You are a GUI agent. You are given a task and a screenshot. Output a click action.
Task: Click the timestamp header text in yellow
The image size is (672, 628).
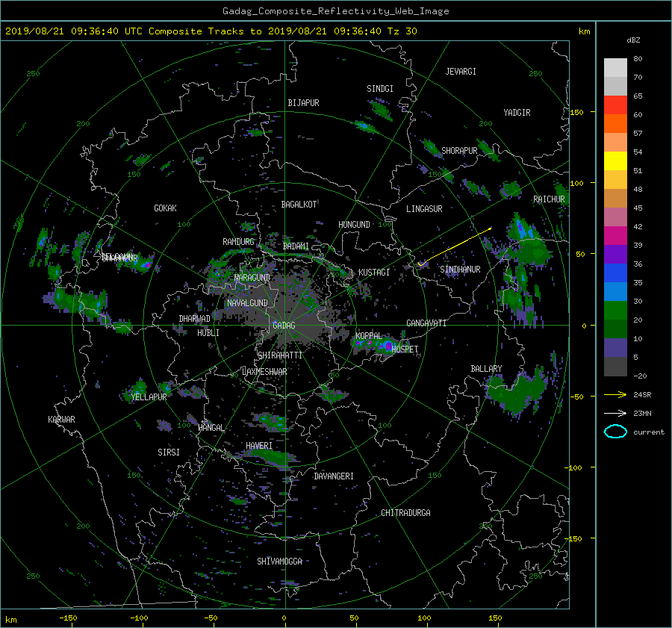(x=211, y=31)
